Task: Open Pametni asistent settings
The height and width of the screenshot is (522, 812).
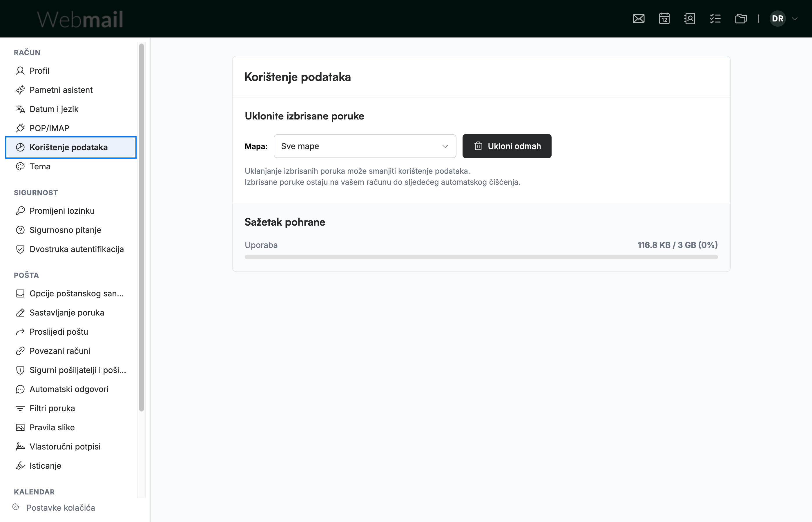Action: click(x=71, y=90)
